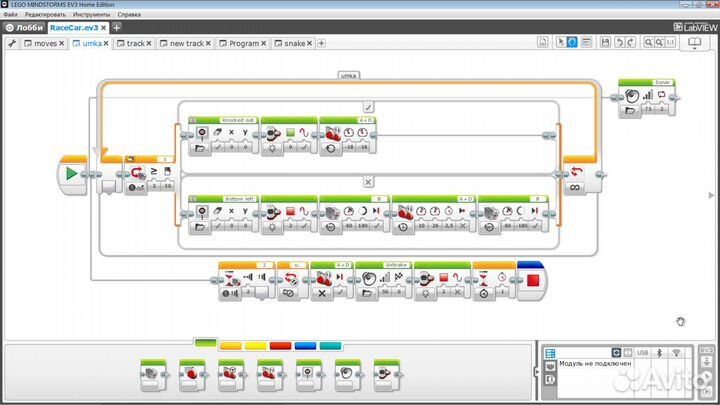Add a new program with plus tab
The height and width of the screenshot is (405, 720).
[x=321, y=43]
